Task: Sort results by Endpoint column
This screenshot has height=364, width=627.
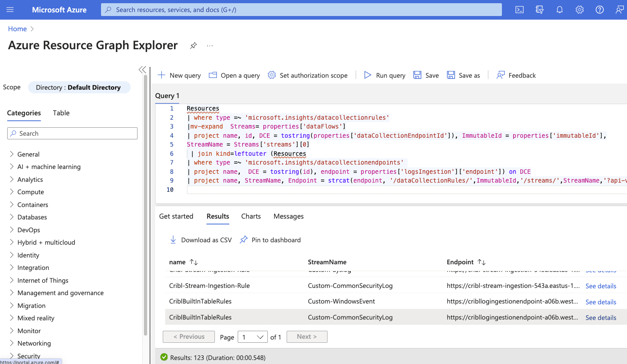Action: 481,262
